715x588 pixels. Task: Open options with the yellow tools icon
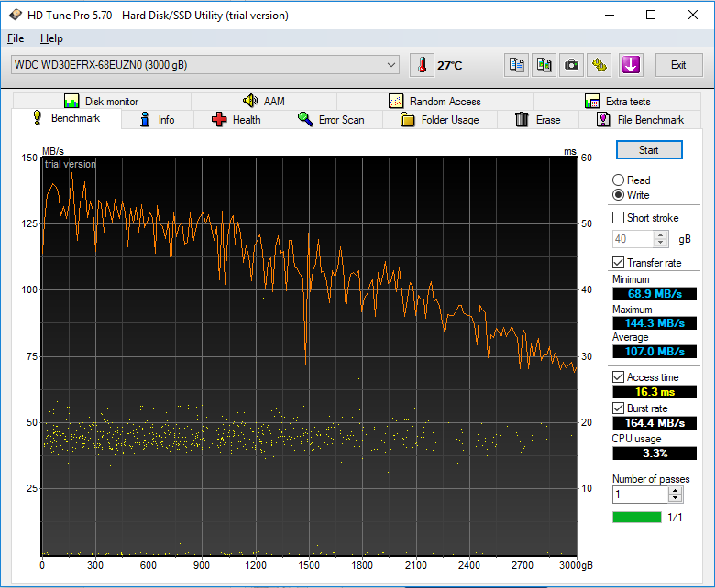click(x=599, y=65)
